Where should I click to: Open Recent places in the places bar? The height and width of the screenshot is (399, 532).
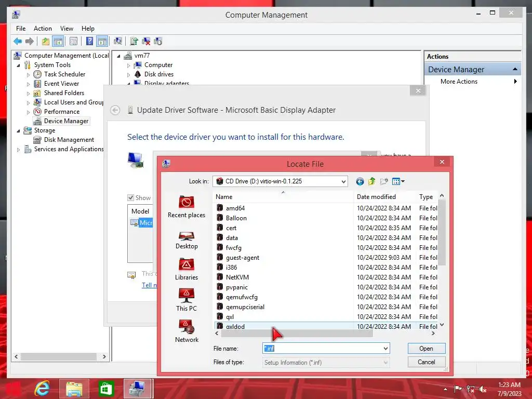(x=187, y=207)
